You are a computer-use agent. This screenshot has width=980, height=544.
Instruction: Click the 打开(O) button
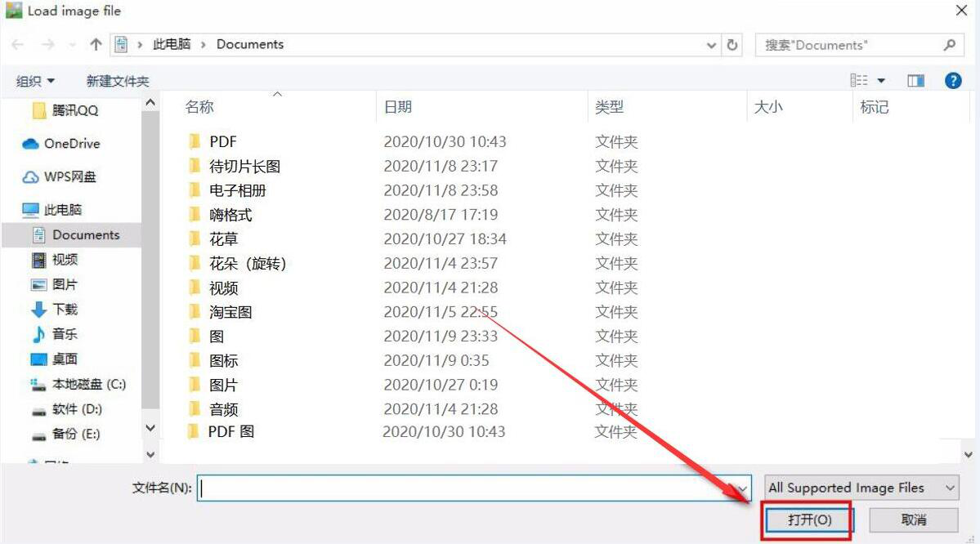click(x=808, y=519)
